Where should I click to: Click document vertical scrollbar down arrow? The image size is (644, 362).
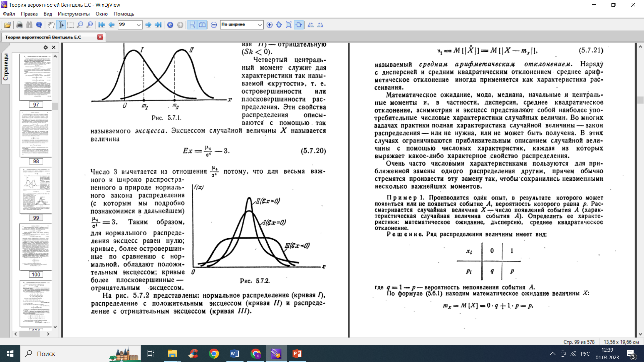640,334
